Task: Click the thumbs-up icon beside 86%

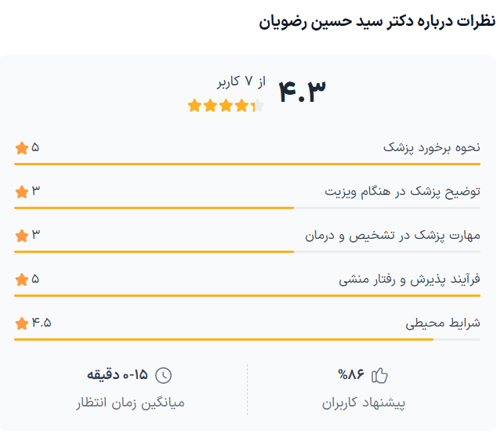Action: [x=379, y=375]
